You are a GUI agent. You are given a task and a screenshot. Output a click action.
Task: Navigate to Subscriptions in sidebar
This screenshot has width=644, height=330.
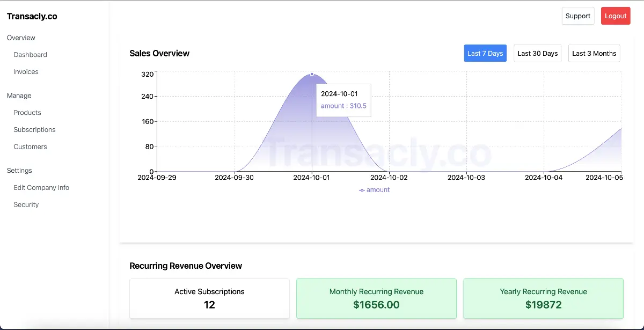[x=34, y=130]
